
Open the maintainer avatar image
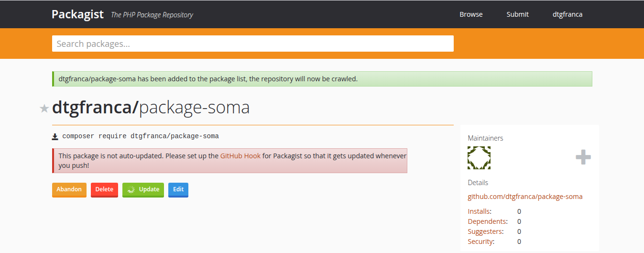(x=479, y=158)
